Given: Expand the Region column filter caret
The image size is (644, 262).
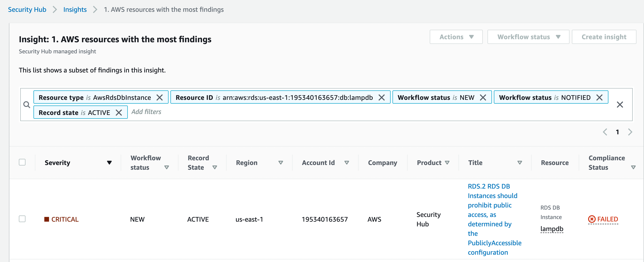Looking at the screenshot, I should tap(281, 163).
